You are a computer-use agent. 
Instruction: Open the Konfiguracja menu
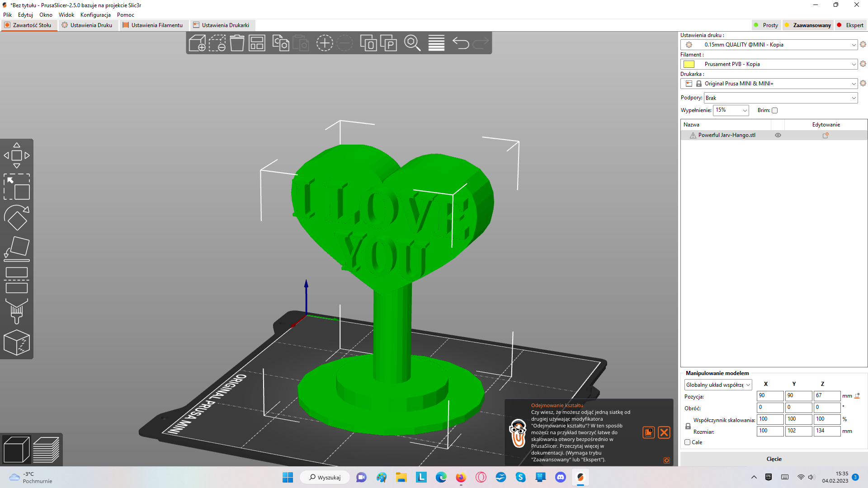(x=95, y=15)
